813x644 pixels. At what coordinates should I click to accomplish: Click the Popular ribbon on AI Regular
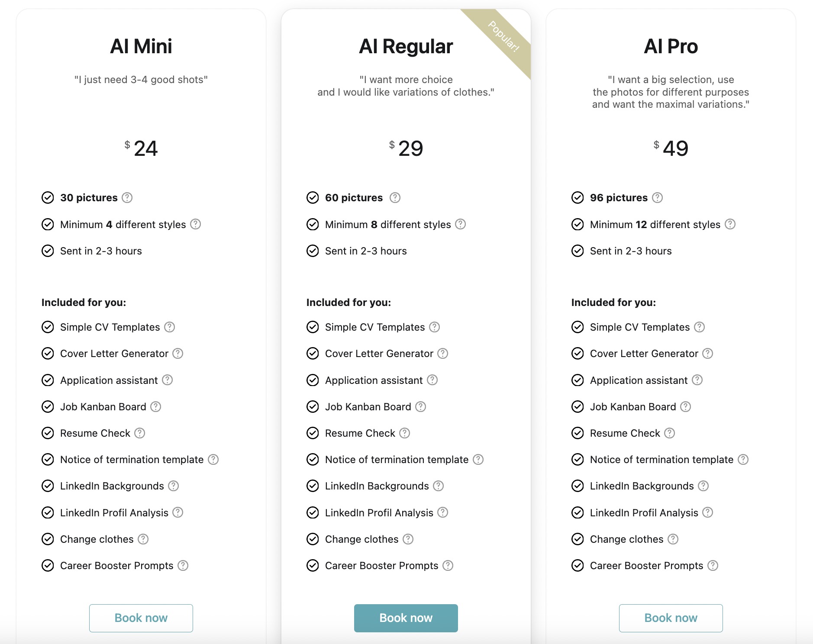click(x=503, y=37)
